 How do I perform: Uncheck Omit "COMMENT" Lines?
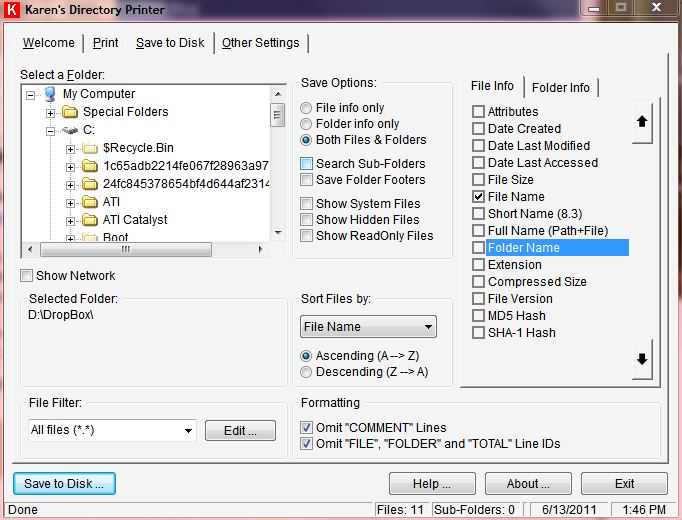(306, 428)
